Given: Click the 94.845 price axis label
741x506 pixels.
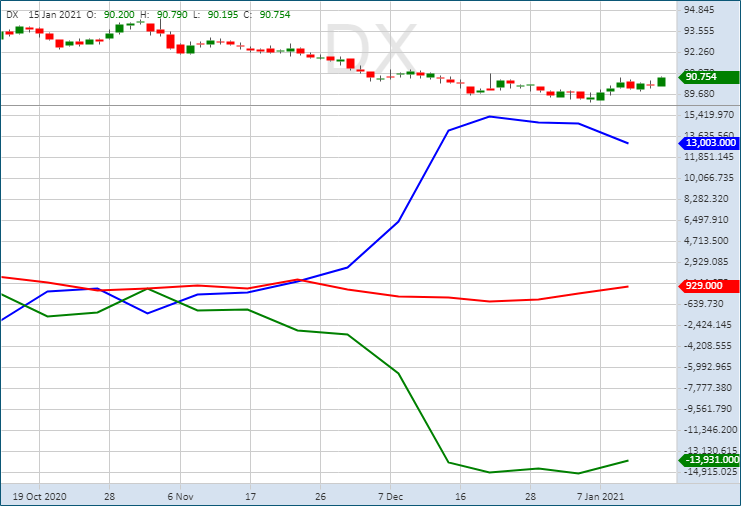Looking at the screenshot, I should 698,10.
